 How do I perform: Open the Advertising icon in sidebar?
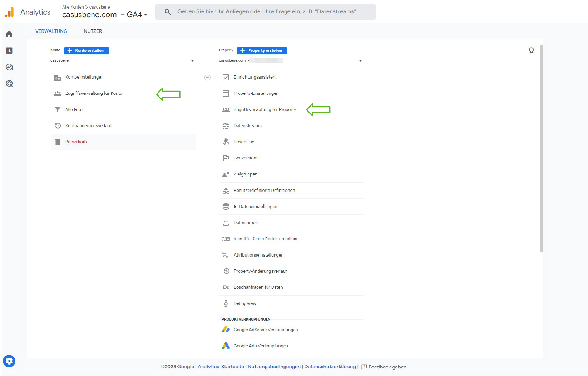coord(9,84)
